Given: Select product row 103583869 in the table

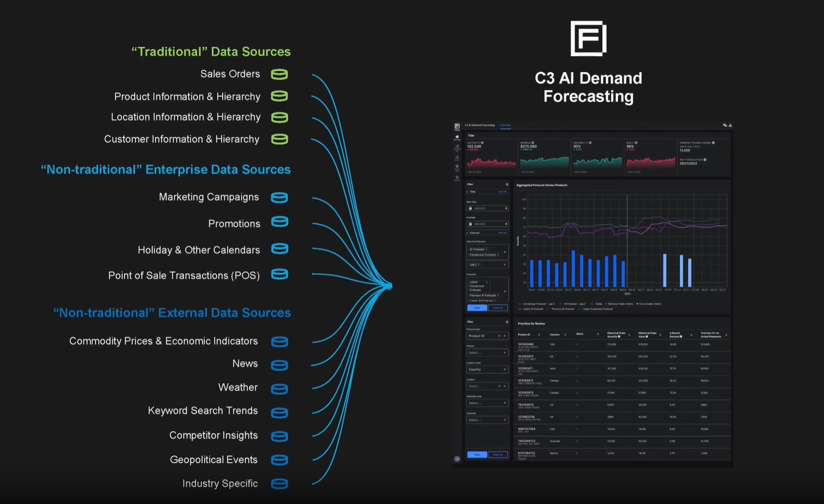Looking at the screenshot, I should pyautogui.click(x=622, y=345).
